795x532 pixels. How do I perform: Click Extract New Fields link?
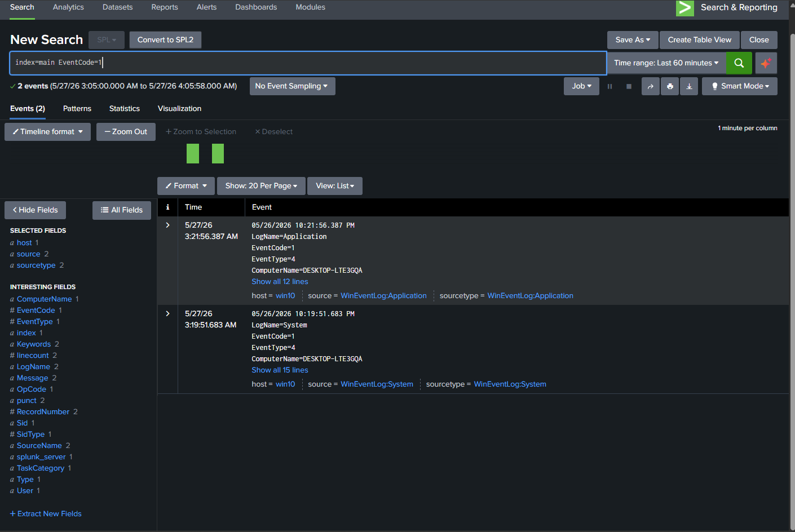pyautogui.click(x=46, y=514)
